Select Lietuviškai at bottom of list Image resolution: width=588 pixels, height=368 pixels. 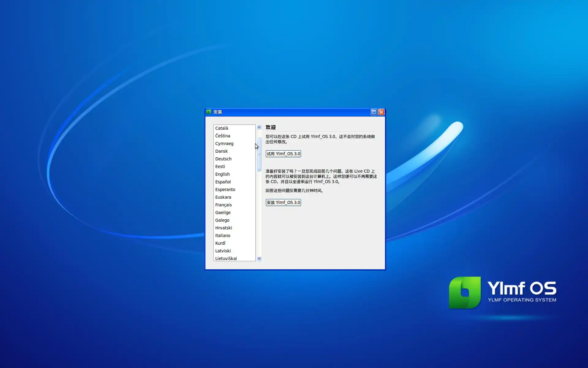point(226,258)
